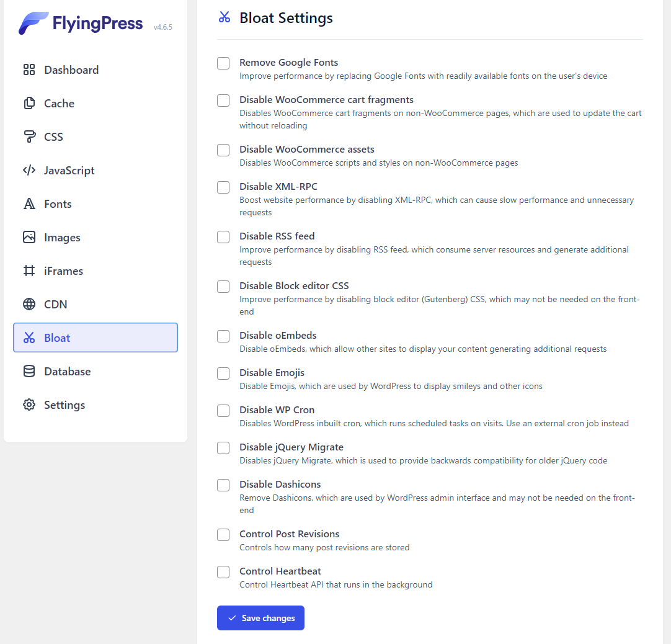Check Disable jQuery Migrate
Screen dimensions: 671x644
(223, 447)
